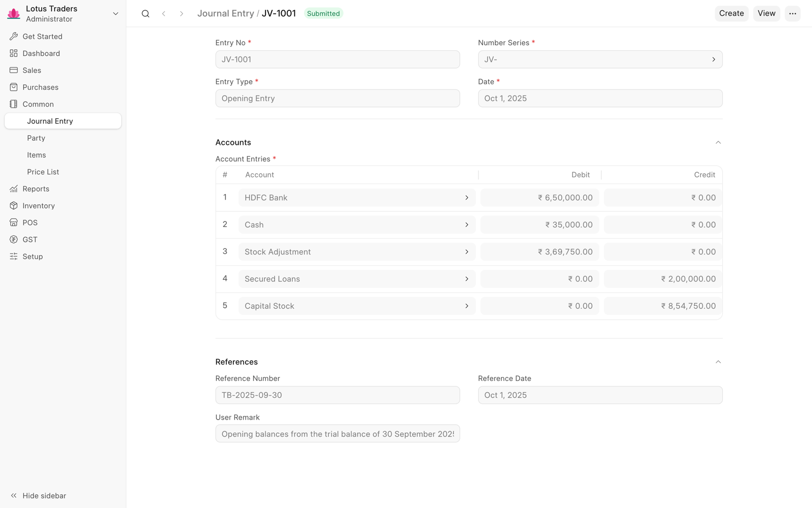
Task: Click the Sales card icon
Action: point(14,70)
